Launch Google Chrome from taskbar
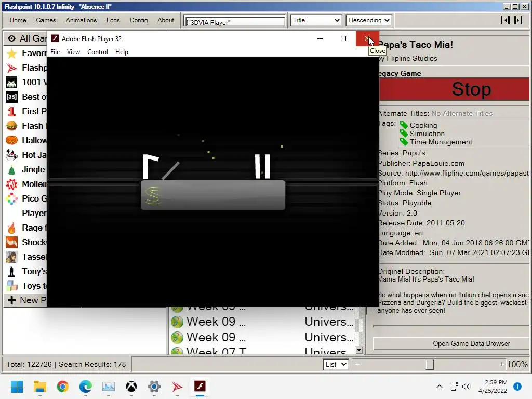Image resolution: width=532 pixels, height=399 pixels. click(x=63, y=387)
